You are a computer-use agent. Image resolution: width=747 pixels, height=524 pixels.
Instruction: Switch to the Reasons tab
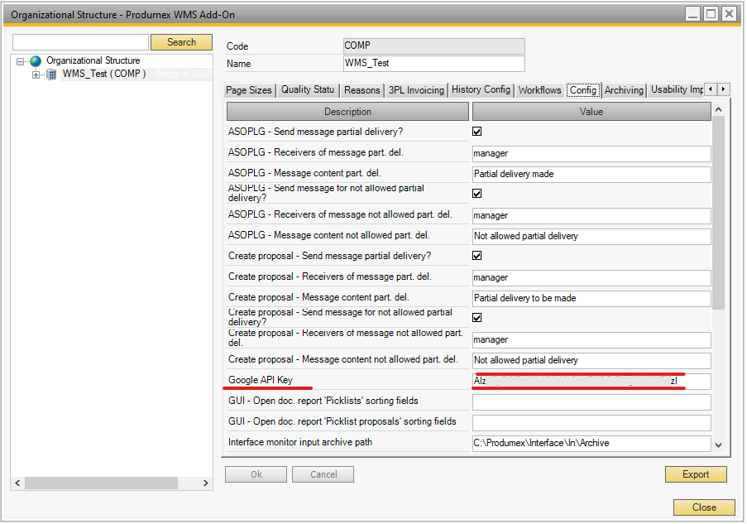(x=362, y=90)
